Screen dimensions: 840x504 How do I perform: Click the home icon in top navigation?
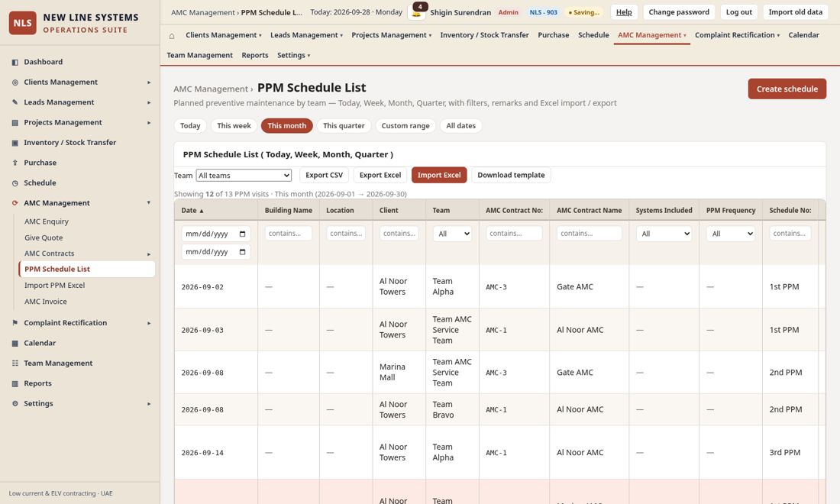tap(172, 35)
